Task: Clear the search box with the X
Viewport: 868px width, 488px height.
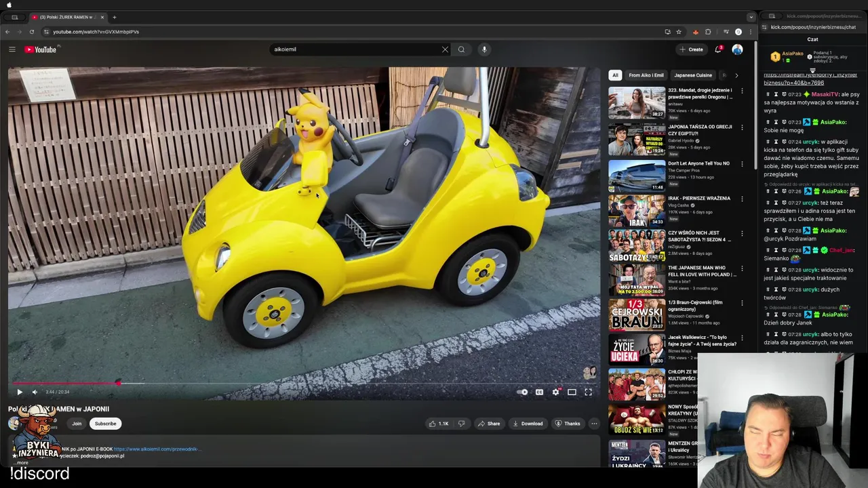Action: pyautogui.click(x=445, y=49)
